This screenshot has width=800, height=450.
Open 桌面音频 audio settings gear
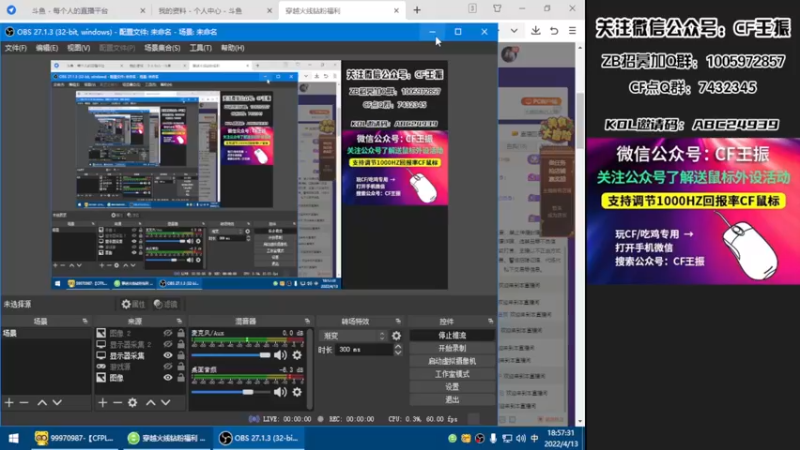297,392
